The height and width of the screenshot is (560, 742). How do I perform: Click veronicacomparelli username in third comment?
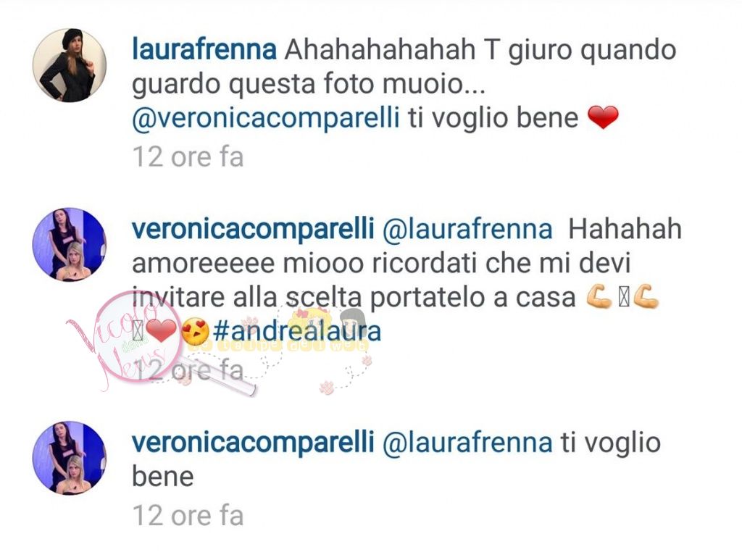(253, 443)
